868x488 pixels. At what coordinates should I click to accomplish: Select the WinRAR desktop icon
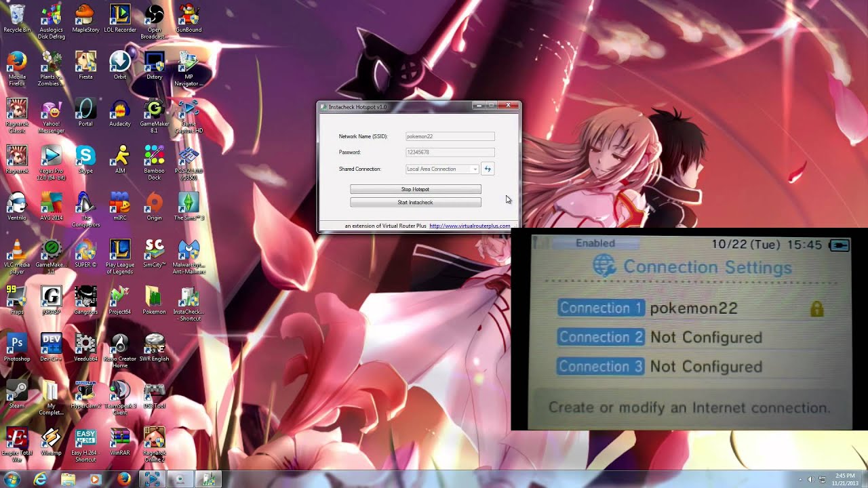(x=120, y=440)
